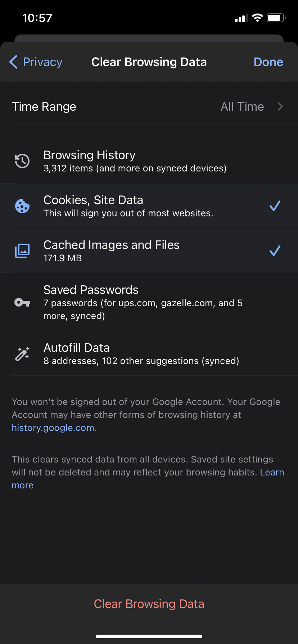Tap the red Clear Browsing Data action
Viewport: 298px width, 644px height.
click(x=149, y=604)
